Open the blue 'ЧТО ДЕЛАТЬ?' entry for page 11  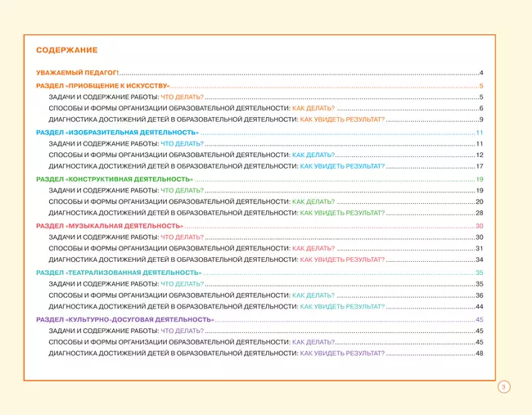click(x=182, y=144)
